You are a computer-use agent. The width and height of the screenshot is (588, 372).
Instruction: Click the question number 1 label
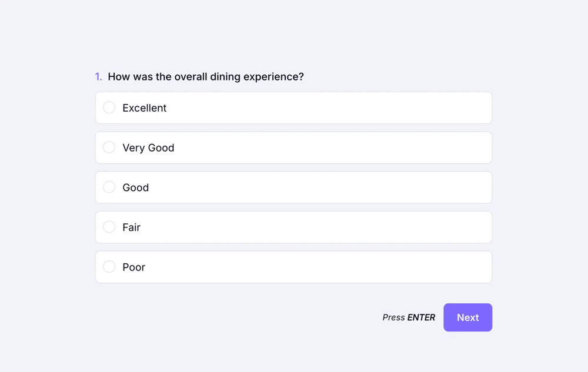tap(98, 76)
